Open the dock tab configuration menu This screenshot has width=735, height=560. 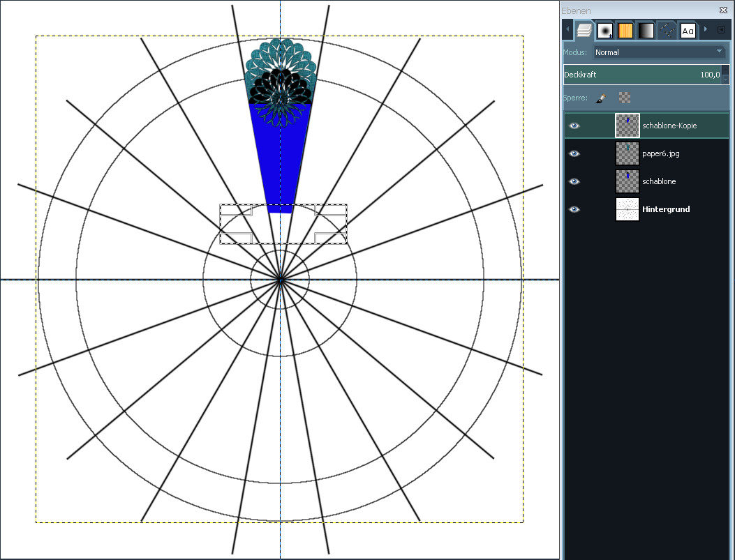[722, 30]
